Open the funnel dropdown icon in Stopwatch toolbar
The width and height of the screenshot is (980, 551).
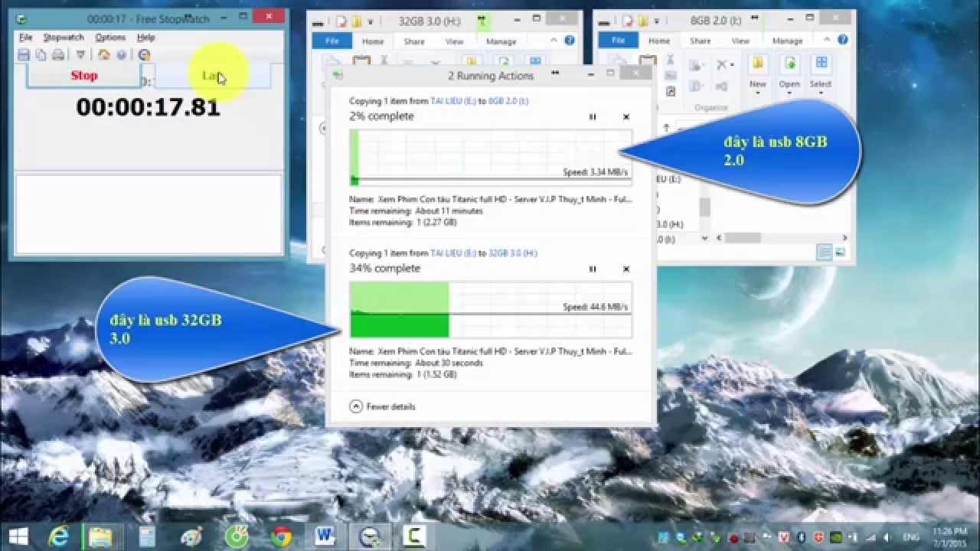80,54
